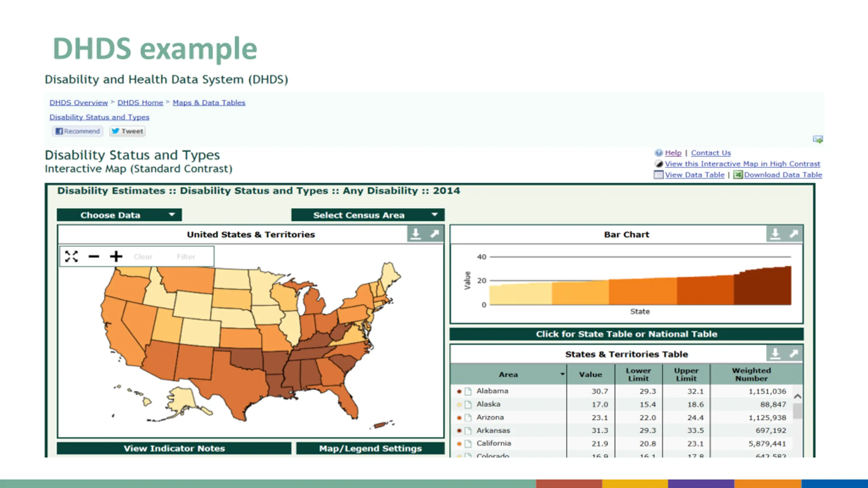Select the Arizona row name

coord(490,418)
